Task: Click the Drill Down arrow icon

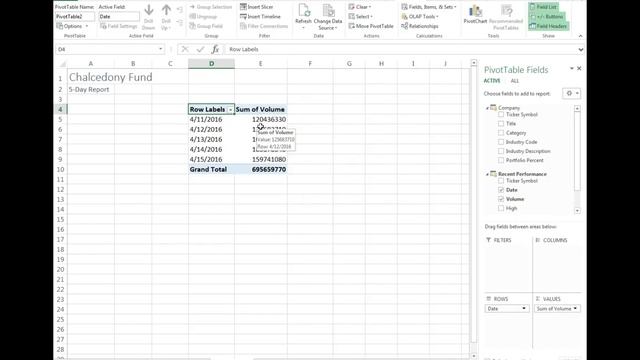Action: [x=149, y=10]
